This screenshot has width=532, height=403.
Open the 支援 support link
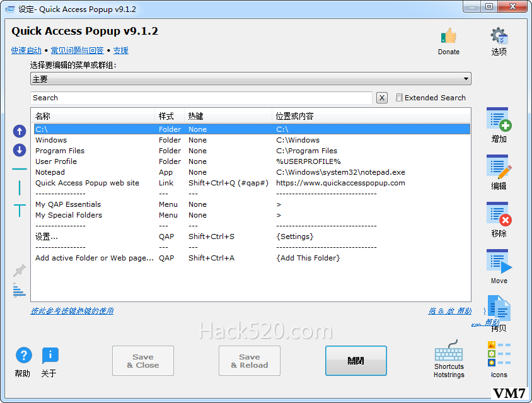[x=121, y=50]
